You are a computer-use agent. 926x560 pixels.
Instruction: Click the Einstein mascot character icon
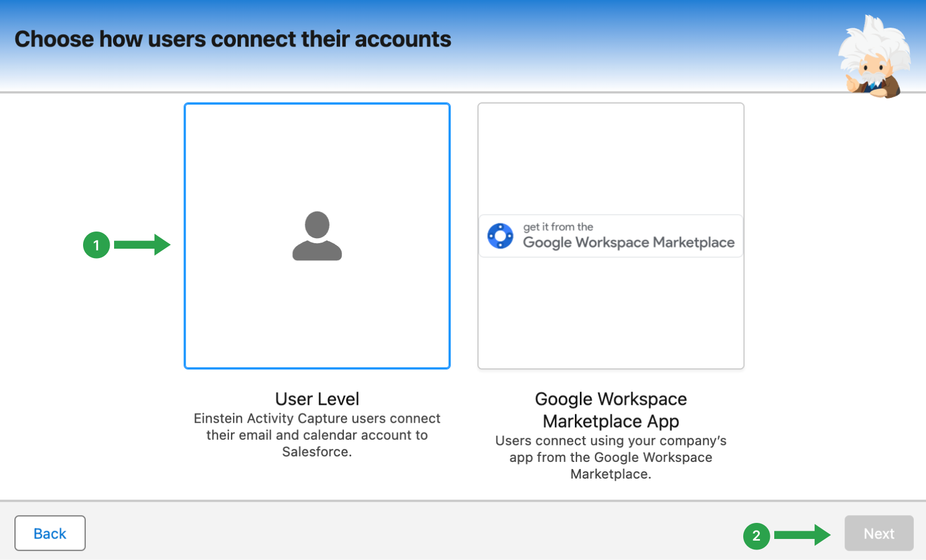coord(874,56)
